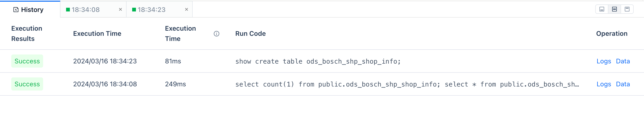Set the results panel to half height
Image resolution: width=644 pixels, height=116 pixels.
614,9
